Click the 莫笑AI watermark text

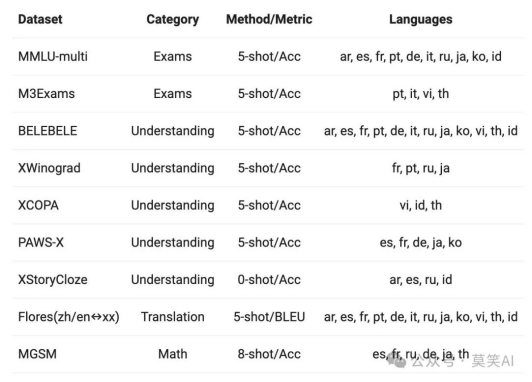(493, 361)
